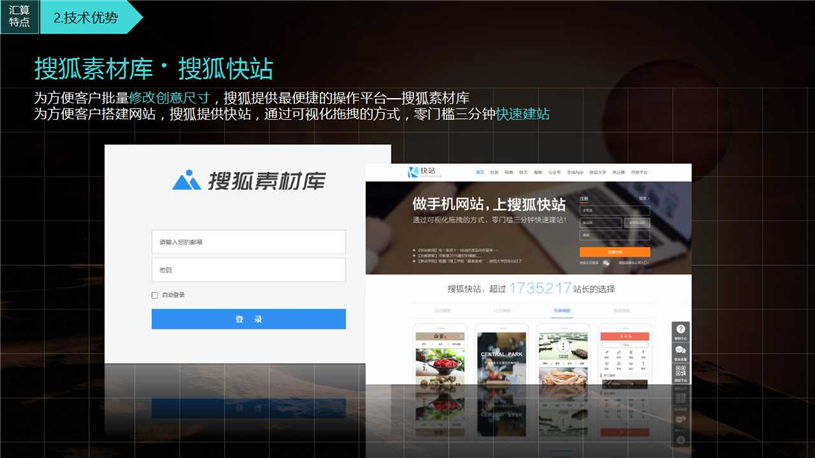This screenshot has width=815, height=458.
Task: Open 快站大学 in the 快站 navigation bar
Action: [598, 172]
